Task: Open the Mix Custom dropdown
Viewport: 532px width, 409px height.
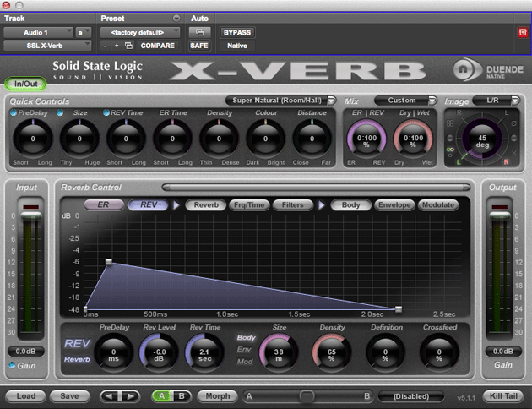Action: pos(405,101)
